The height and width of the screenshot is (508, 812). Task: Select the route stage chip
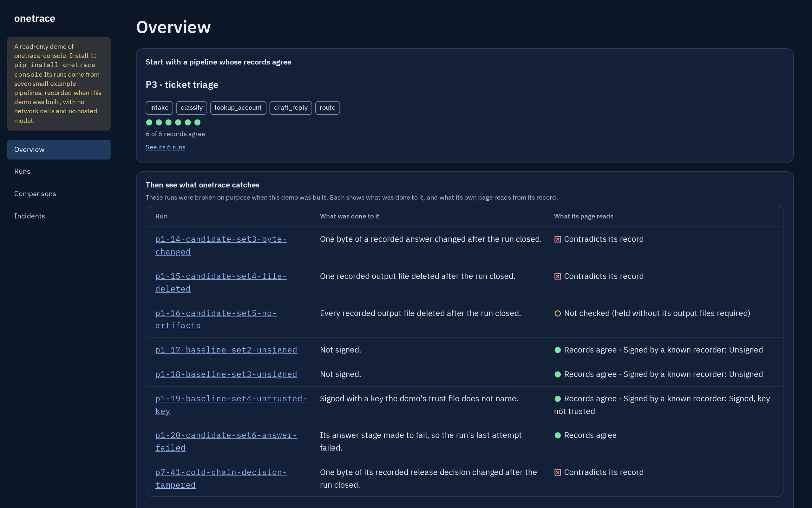[x=327, y=108]
